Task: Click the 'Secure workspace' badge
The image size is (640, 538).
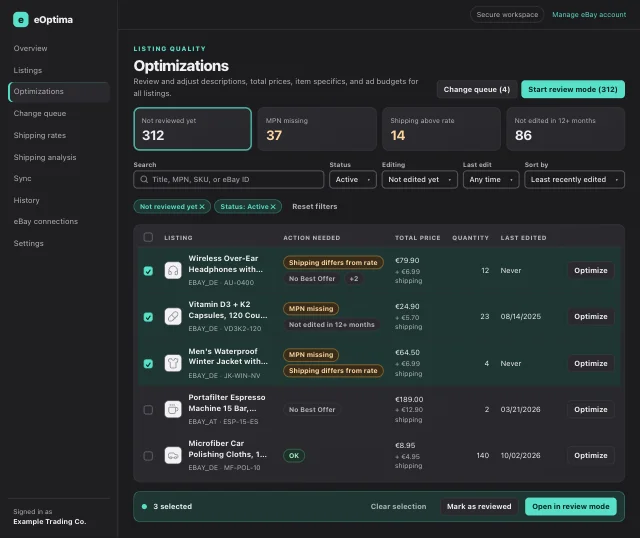Action: (x=507, y=15)
